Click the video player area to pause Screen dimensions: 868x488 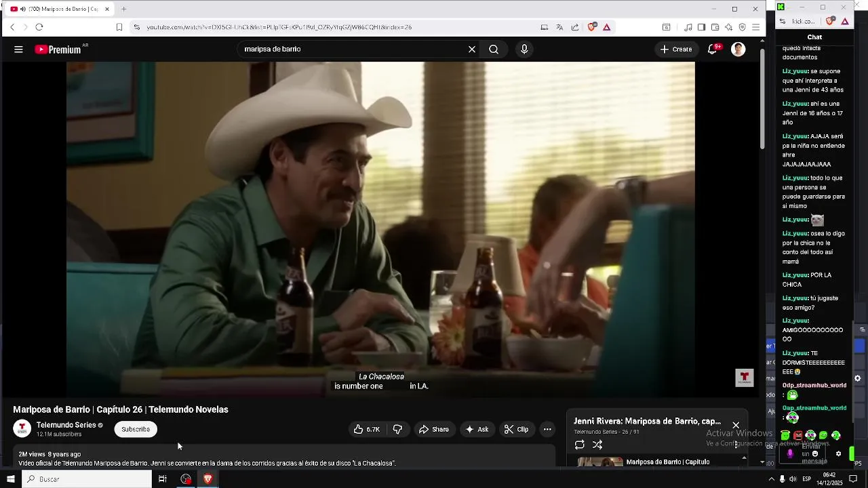tap(380, 229)
